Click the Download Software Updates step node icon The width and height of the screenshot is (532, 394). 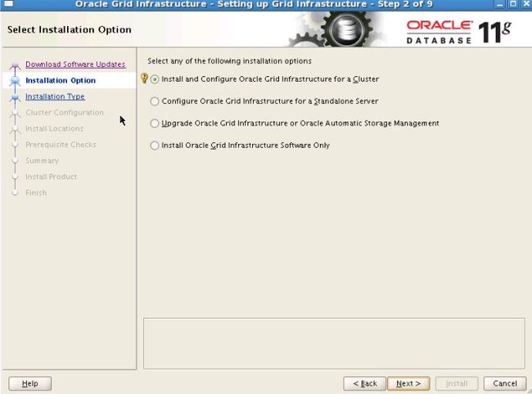pyautogui.click(x=15, y=65)
